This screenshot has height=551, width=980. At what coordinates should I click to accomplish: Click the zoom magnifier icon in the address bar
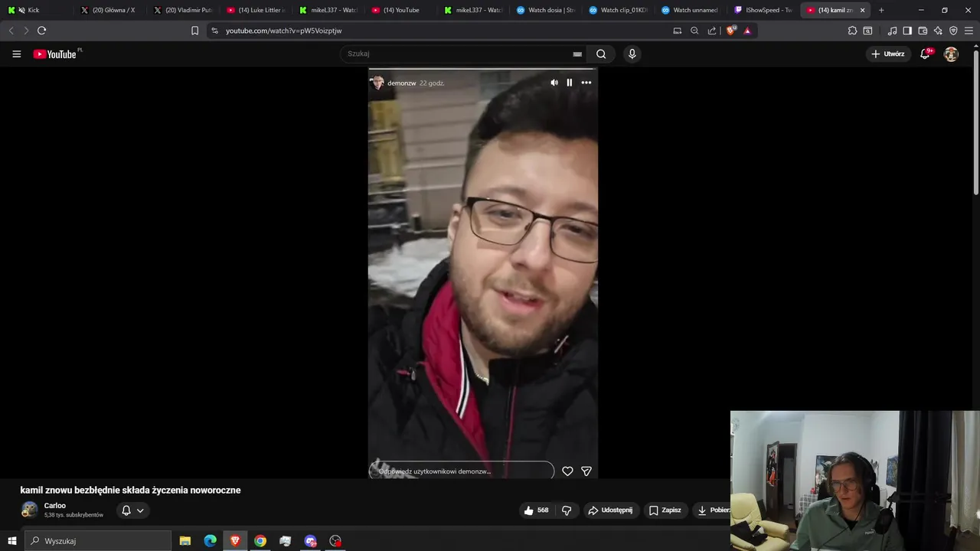pyautogui.click(x=694, y=31)
